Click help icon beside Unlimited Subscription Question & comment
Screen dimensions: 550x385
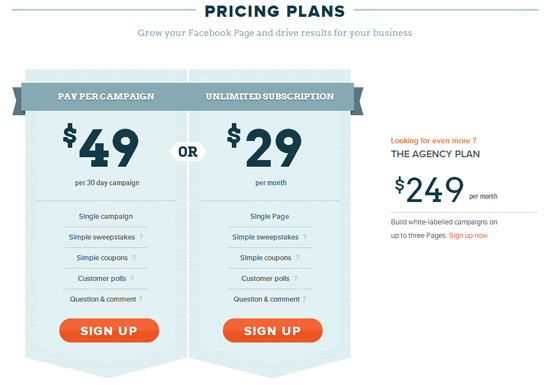[x=304, y=299]
